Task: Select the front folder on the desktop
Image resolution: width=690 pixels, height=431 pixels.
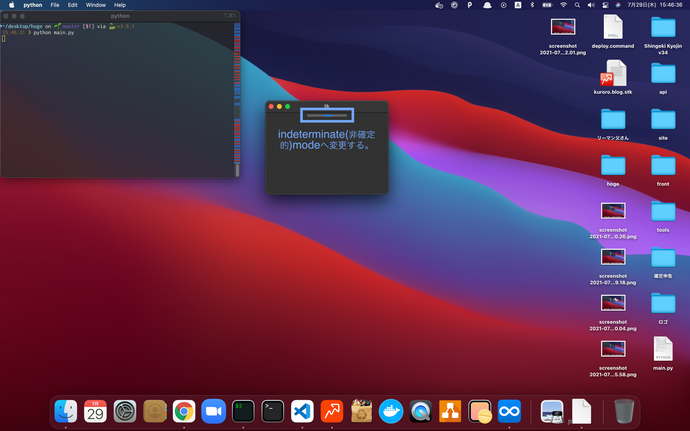Action: coord(663,166)
